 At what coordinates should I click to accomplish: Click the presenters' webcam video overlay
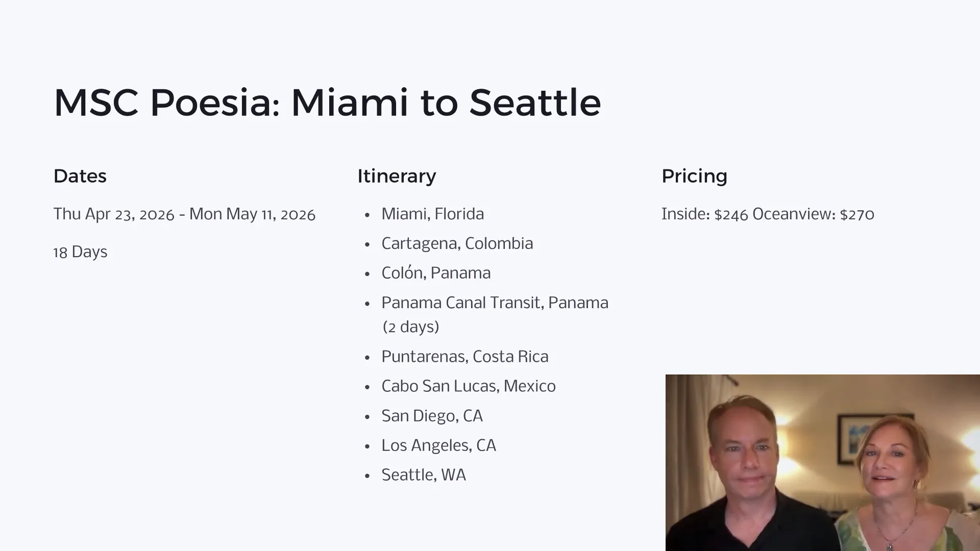(x=822, y=462)
